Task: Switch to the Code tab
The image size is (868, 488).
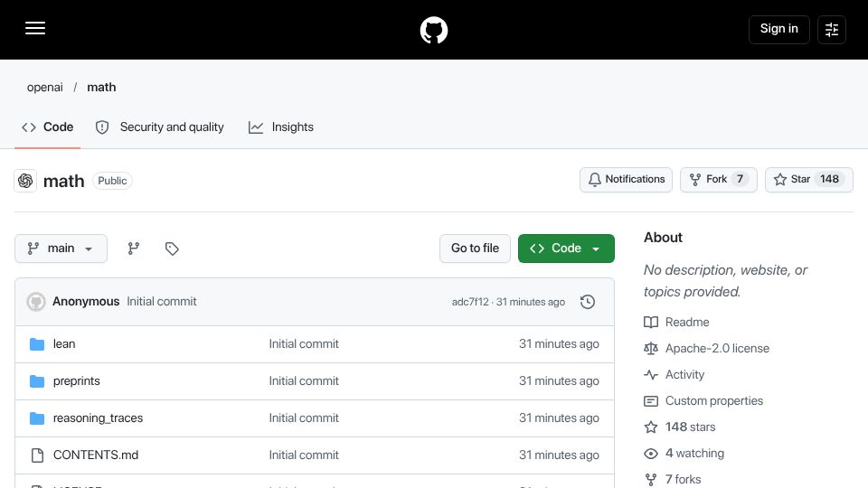Action: click(48, 127)
